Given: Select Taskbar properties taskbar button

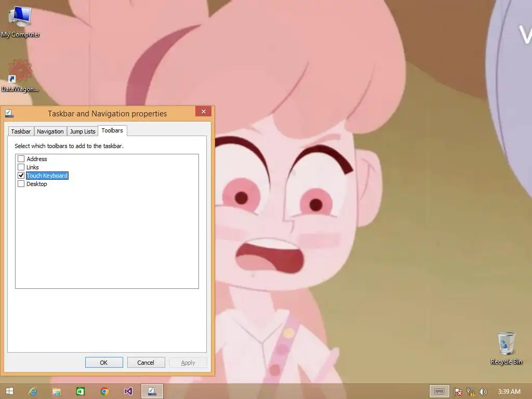Looking at the screenshot, I should pos(152,391).
